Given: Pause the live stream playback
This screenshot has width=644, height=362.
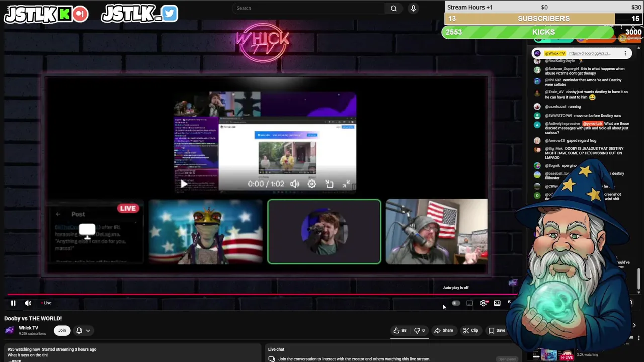Looking at the screenshot, I should click(13, 303).
